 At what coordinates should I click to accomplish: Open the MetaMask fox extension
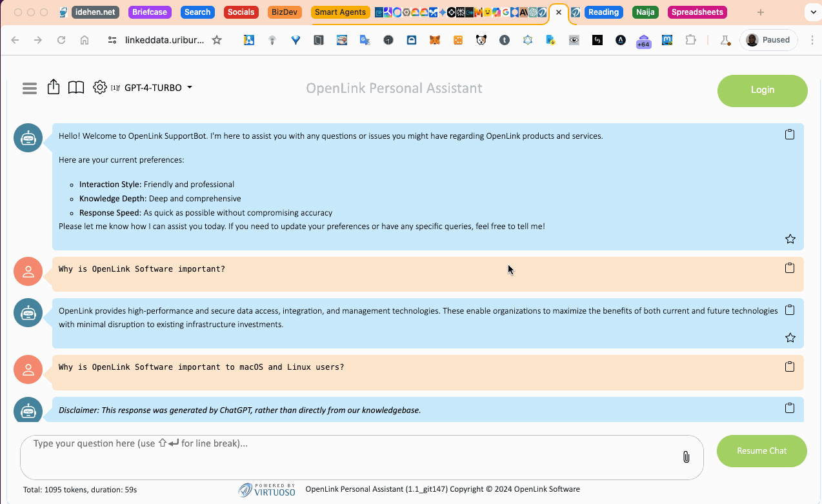pos(435,40)
